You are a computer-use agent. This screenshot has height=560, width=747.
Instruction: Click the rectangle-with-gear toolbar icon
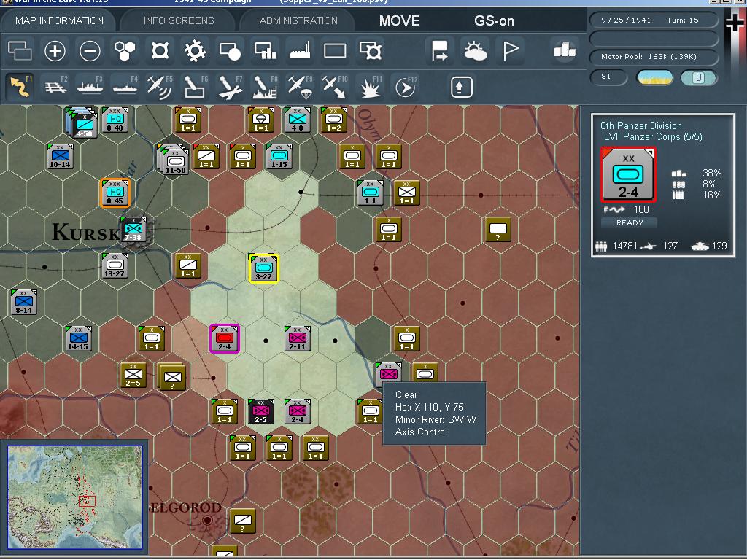click(371, 51)
